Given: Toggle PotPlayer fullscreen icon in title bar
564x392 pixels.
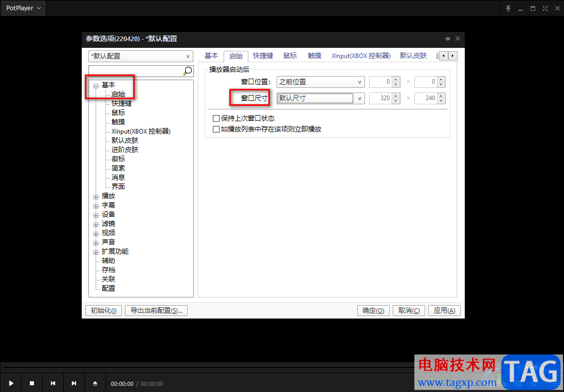Looking at the screenshot, I should click(x=545, y=8).
